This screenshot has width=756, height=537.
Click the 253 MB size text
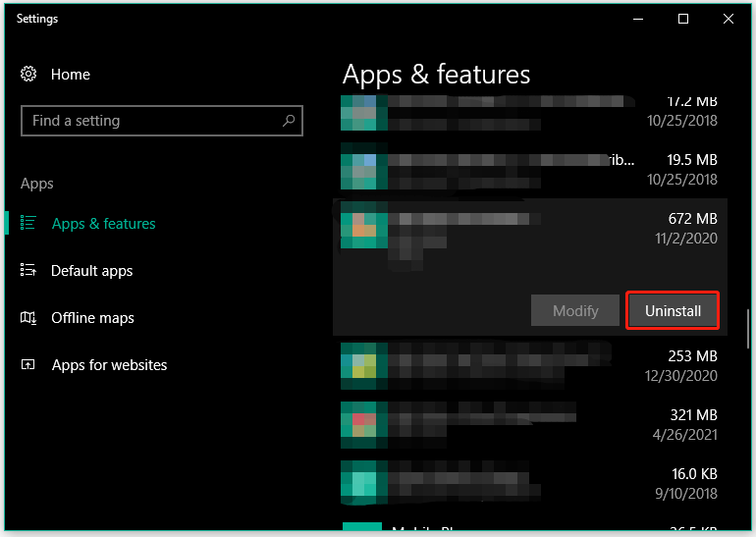coord(692,356)
